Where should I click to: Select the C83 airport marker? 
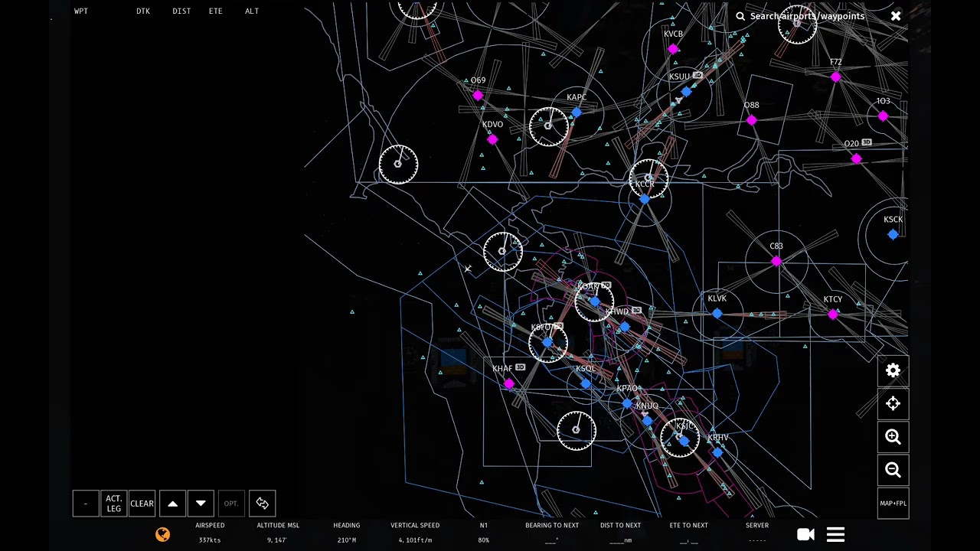(776, 261)
